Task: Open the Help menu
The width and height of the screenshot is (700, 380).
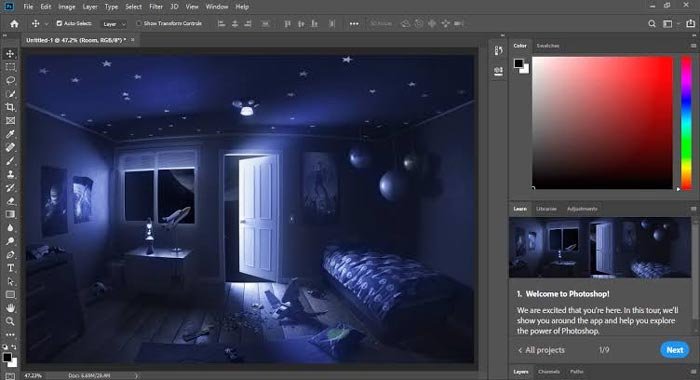Action: [x=242, y=7]
